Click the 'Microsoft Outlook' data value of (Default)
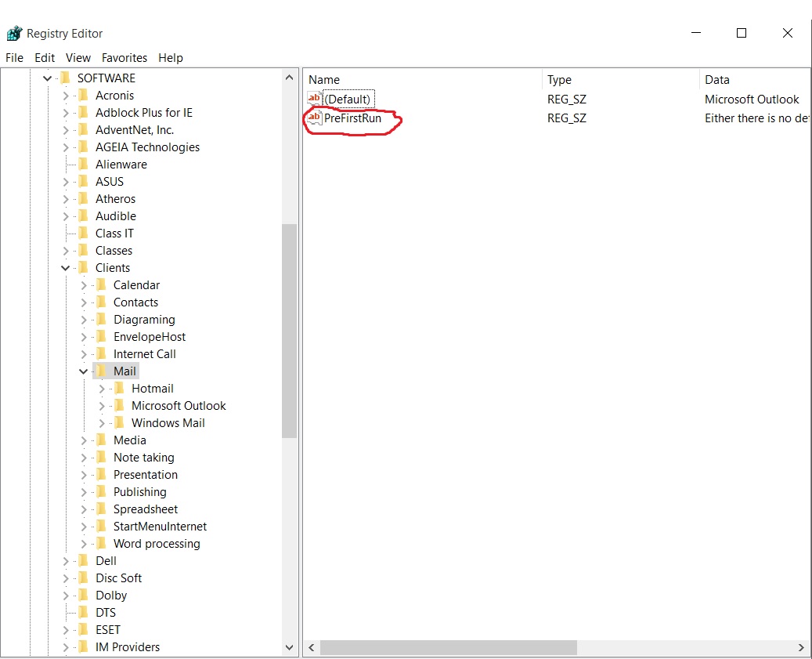The image size is (812, 659). pos(752,99)
